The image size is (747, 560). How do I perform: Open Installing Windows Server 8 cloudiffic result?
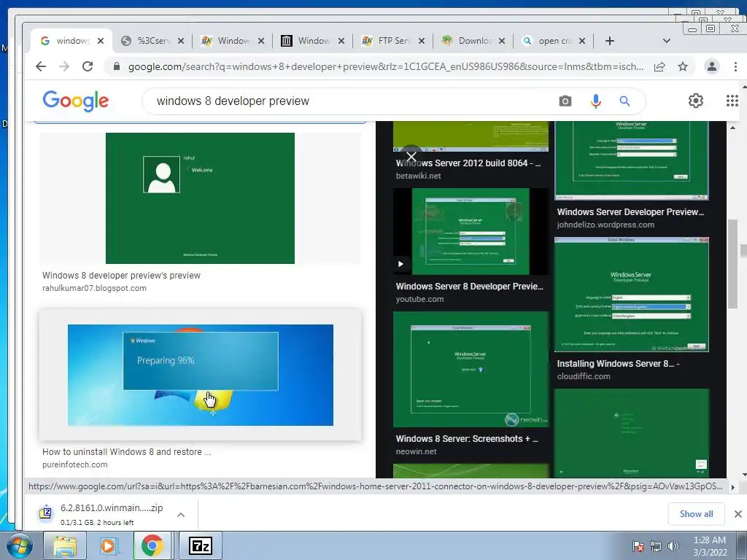point(618,364)
